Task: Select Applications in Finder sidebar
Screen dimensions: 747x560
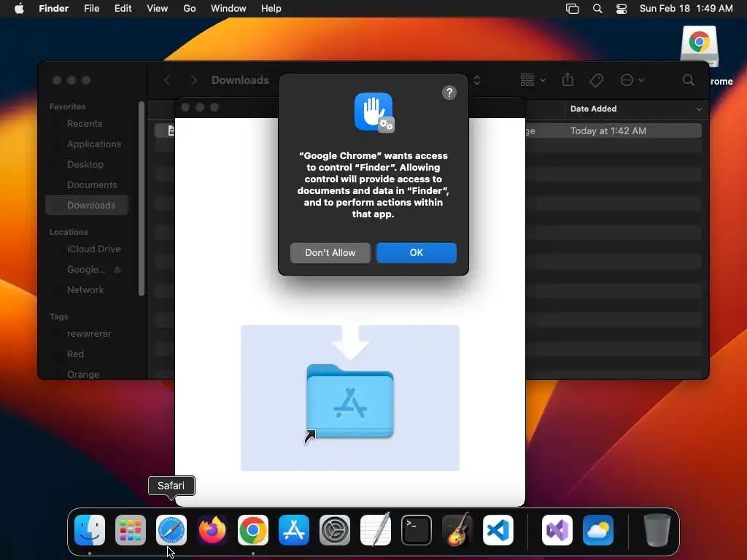Action: (x=87, y=144)
